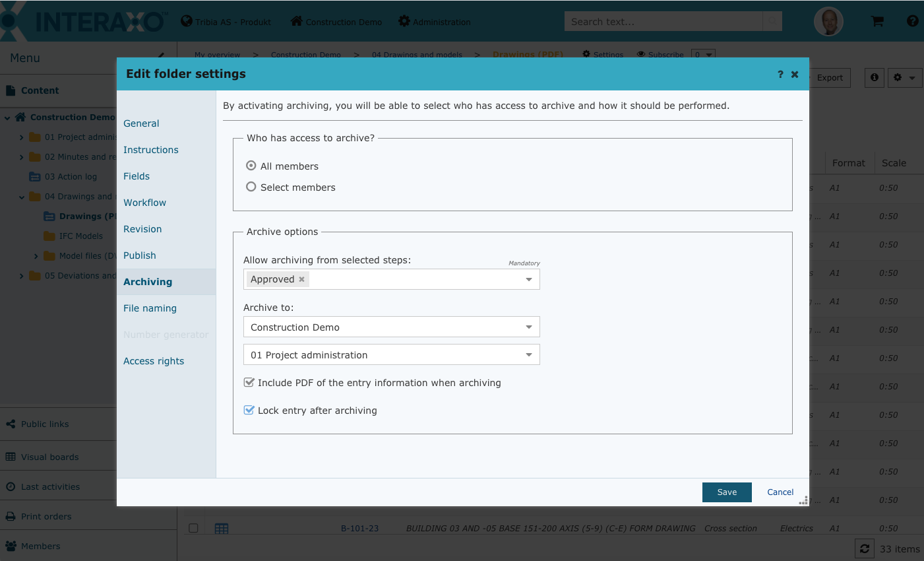
Task: Remove the Approved tag with x
Action: click(301, 279)
